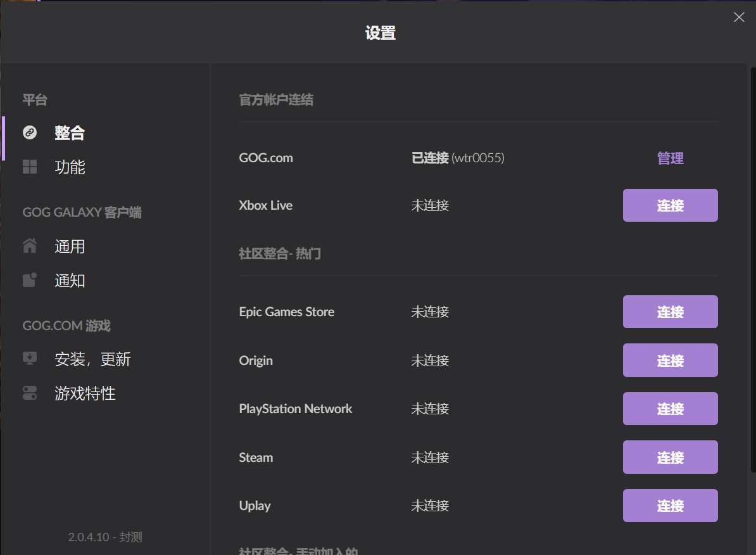
Task: Switch to the 功能 settings section
Action: click(70, 167)
